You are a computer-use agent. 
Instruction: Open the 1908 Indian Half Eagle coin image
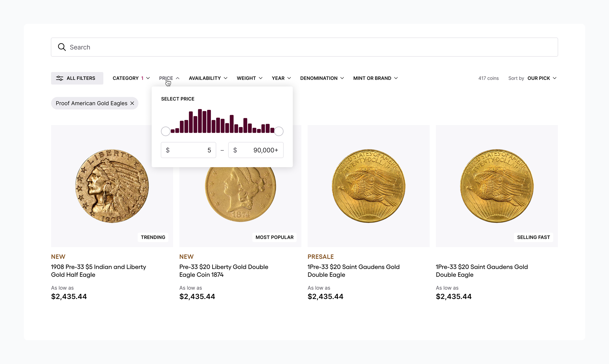[112, 186]
